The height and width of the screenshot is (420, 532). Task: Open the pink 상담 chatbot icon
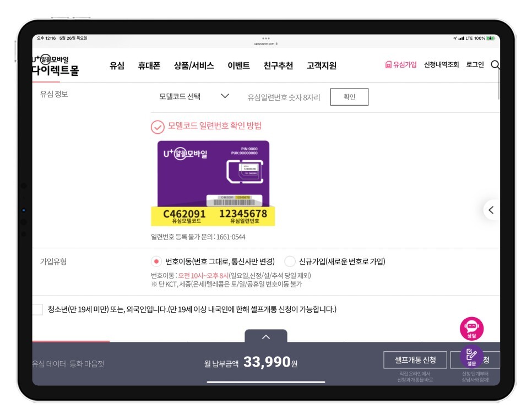[471, 329]
